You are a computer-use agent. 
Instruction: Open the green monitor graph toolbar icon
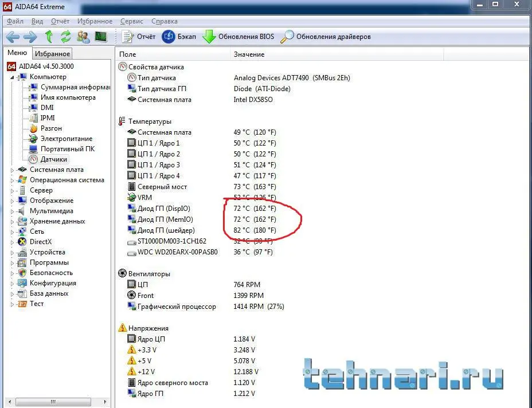[x=101, y=37]
